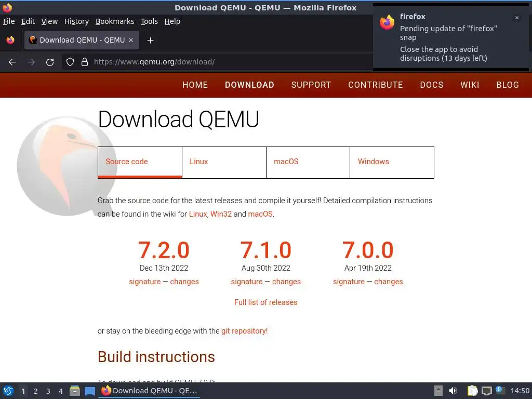Image resolution: width=532 pixels, height=399 pixels.
Task: Click the taskbar clock showing 14:50
Action: 520,391
